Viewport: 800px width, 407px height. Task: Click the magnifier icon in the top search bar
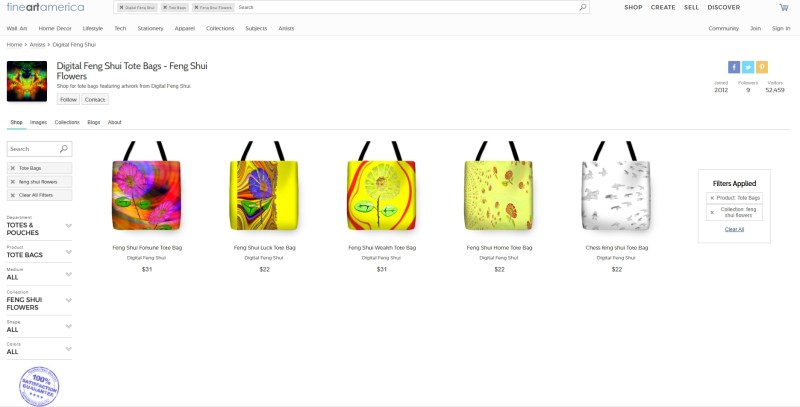(583, 7)
